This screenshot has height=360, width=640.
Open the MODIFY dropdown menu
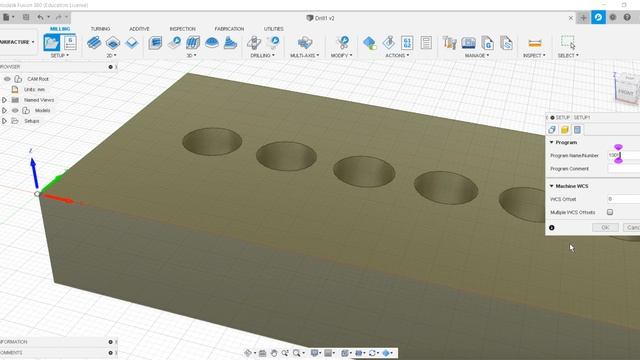pos(341,55)
